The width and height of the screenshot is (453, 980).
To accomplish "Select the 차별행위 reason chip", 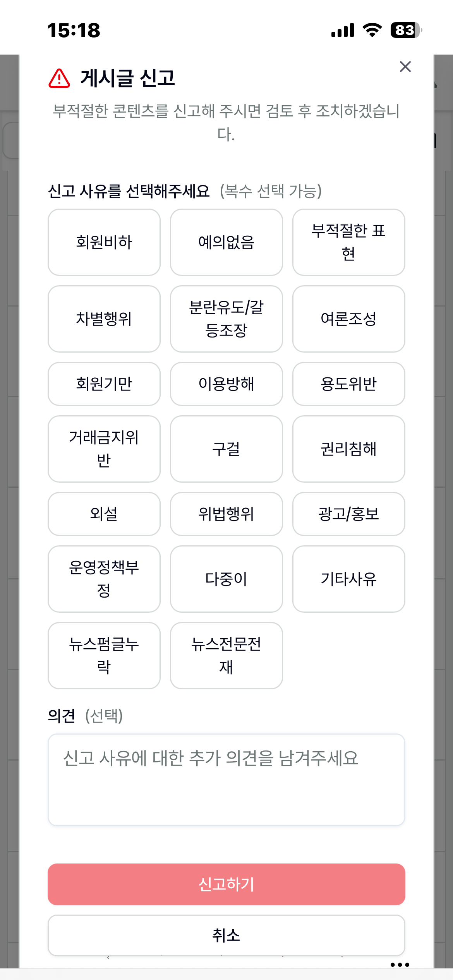I will coord(104,319).
